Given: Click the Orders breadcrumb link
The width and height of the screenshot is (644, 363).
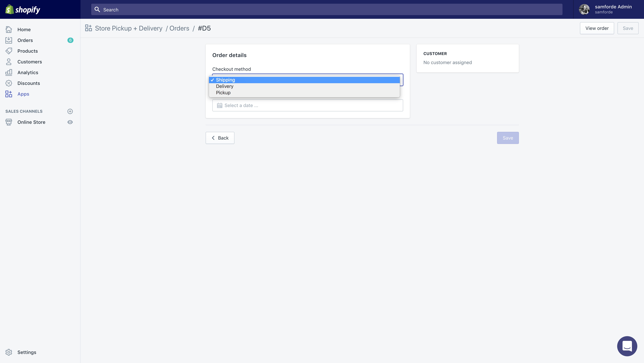Looking at the screenshot, I should (x=179, y=28).
